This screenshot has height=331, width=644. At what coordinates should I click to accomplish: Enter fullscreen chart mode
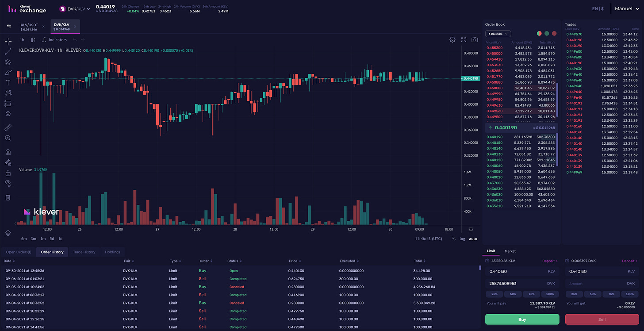464,40
